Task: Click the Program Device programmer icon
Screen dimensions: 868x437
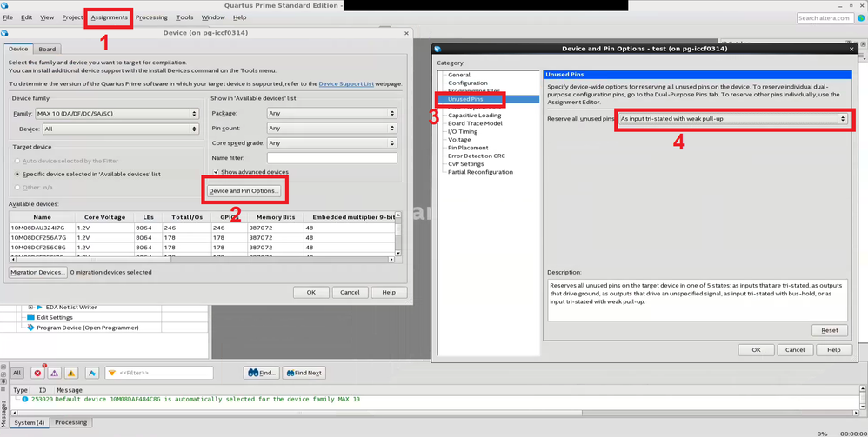Action: [30, 328]
